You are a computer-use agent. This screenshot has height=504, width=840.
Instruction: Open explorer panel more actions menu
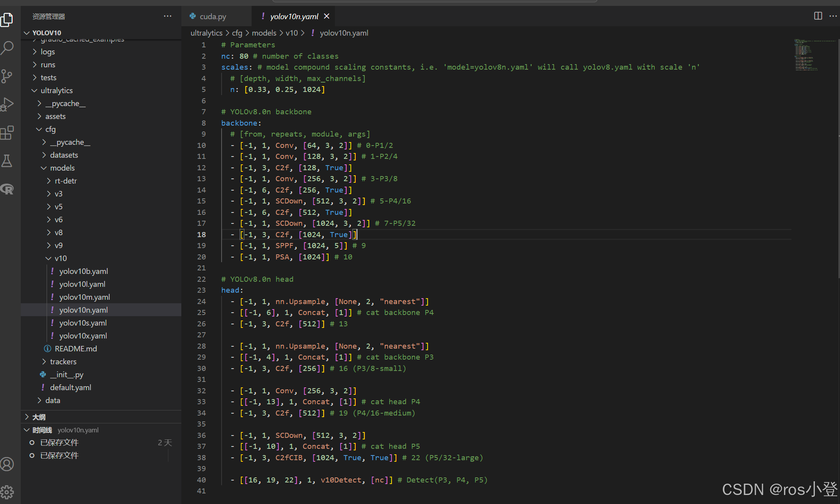coord(168,16)
